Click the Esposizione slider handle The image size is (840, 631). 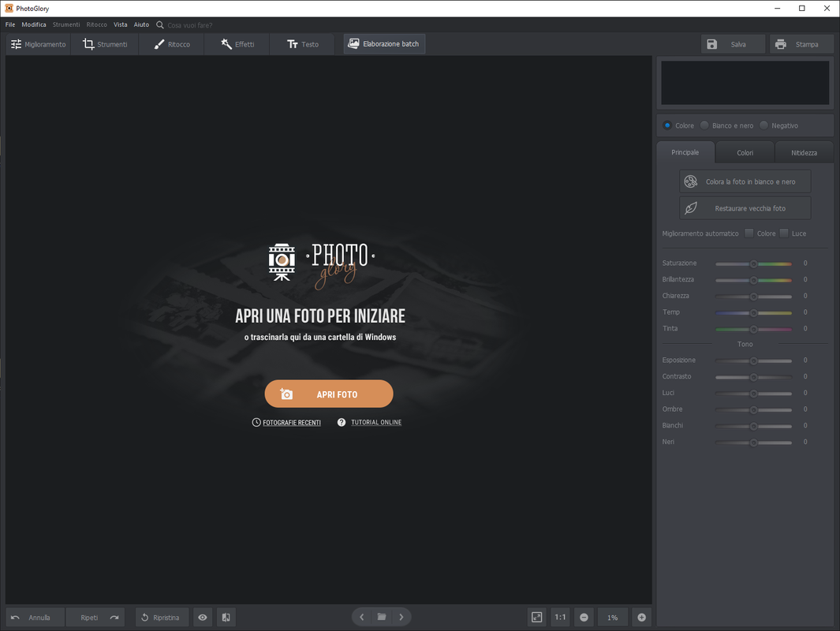coord(754,361)
